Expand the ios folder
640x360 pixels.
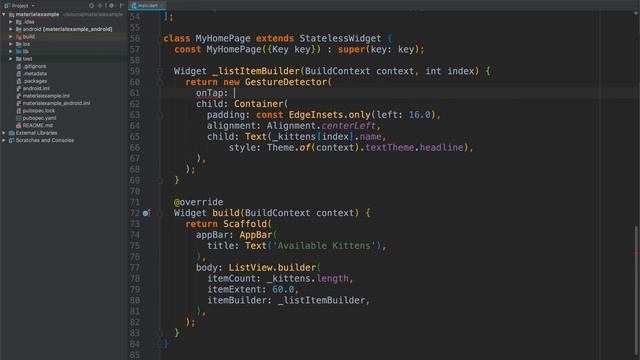click(11, 44)
